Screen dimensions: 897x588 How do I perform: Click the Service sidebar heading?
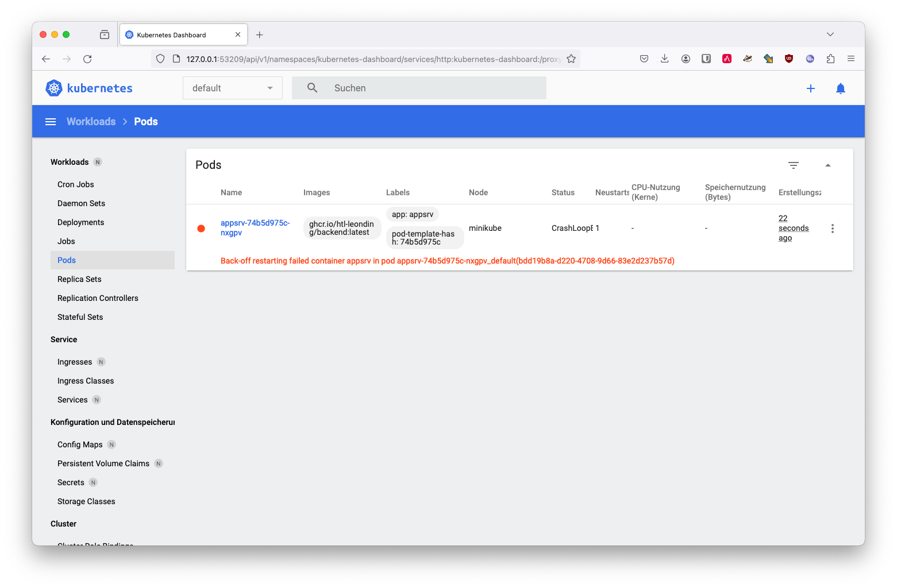pos(64,339)
